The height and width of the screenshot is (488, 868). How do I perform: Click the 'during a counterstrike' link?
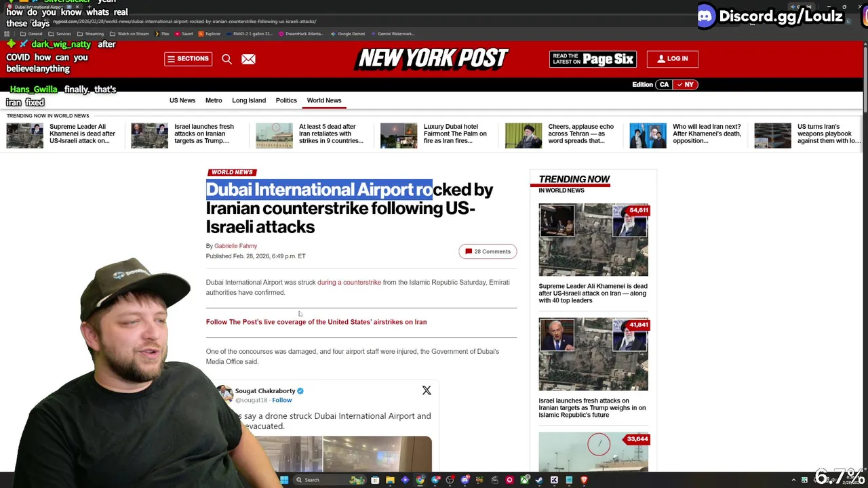(x=349, y=283)
